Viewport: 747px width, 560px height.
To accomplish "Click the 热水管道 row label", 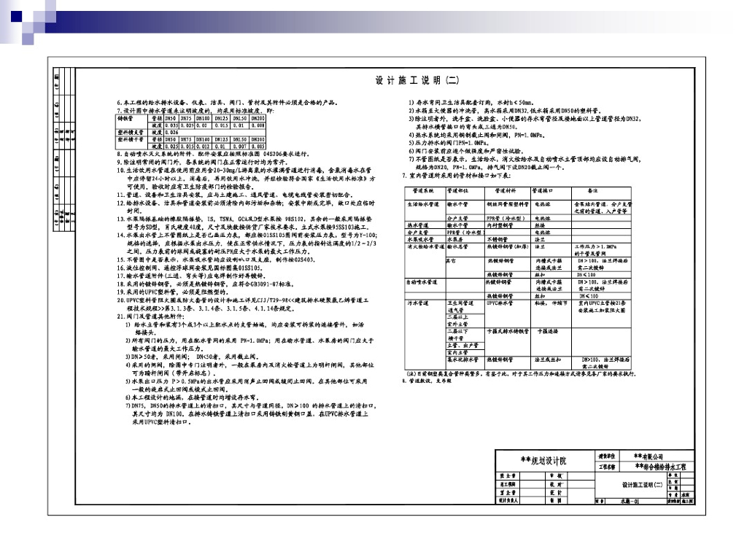I will (418, 225).
